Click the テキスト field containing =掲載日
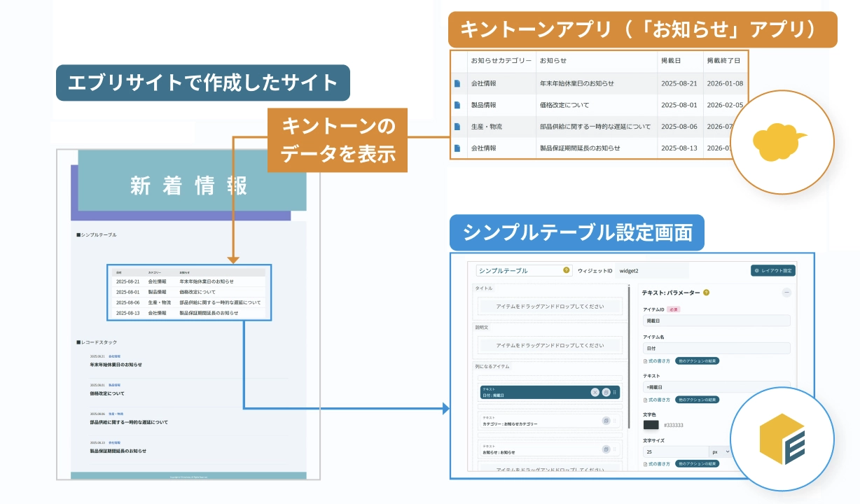This screenshot has width=860, height=504. 716,387
